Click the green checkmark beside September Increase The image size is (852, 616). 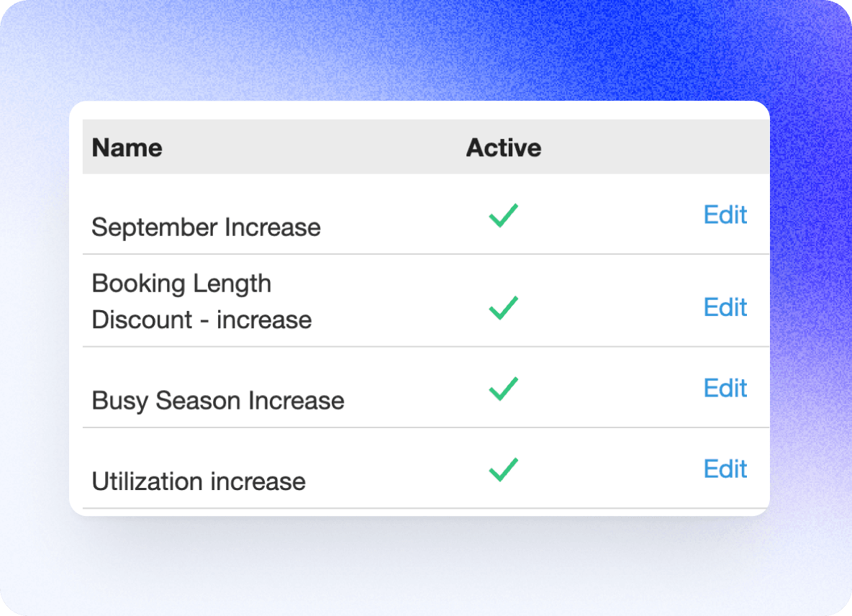(504, 215)
